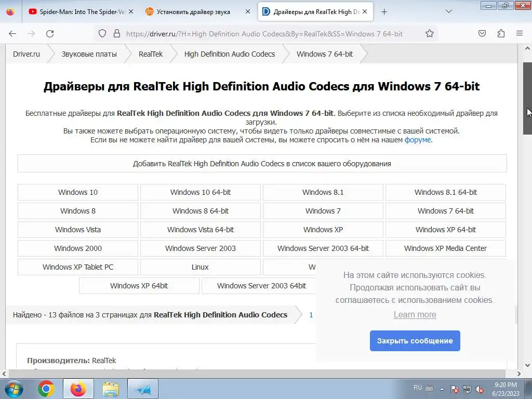Open RealTek breadcrumb
532x399 pixels.
click(x=151, y=54)
